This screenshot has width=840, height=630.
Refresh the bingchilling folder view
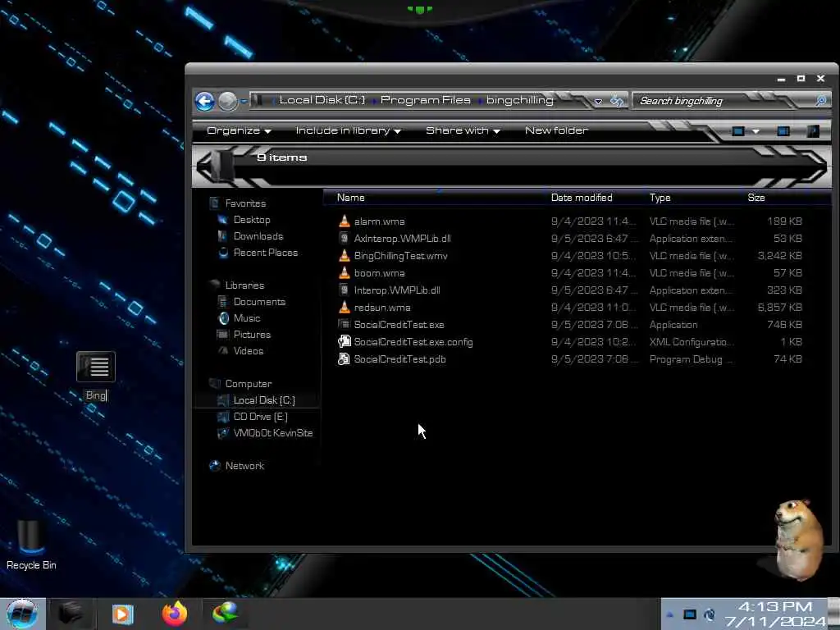pyautogui.click(x=617, y=101)
